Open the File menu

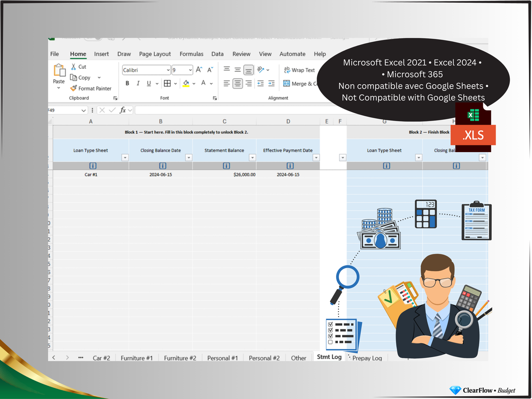[x=55, y=54]
